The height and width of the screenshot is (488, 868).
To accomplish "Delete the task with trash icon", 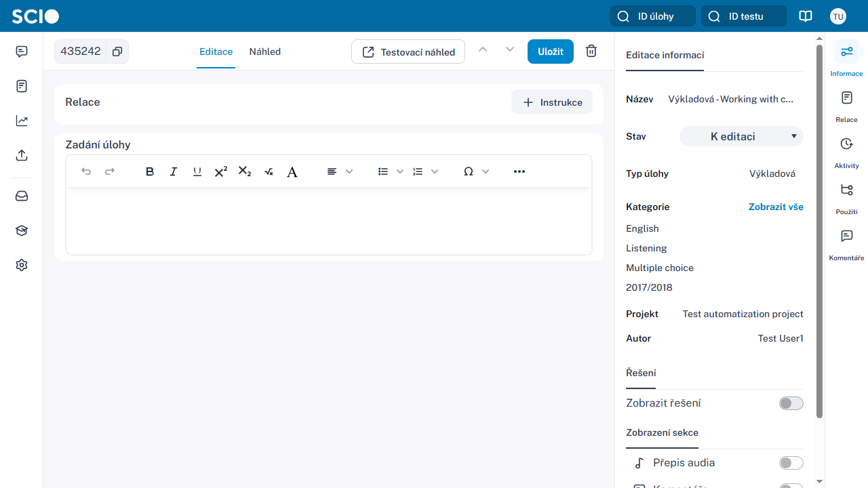I will tap(591, 52).
